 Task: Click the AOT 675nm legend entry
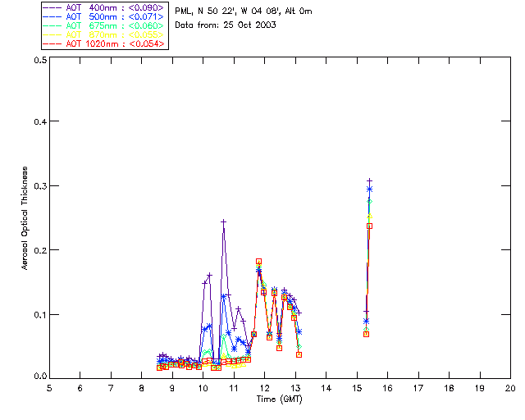103,25
